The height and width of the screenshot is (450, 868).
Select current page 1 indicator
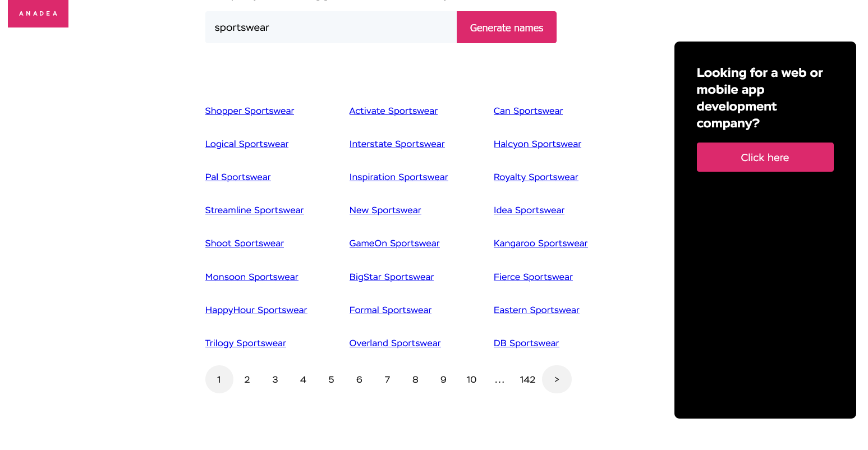(x=219, y=379)
